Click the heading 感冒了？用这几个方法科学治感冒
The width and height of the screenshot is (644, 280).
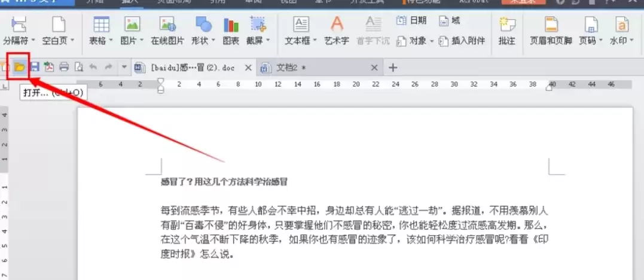[x=224, y=182]
